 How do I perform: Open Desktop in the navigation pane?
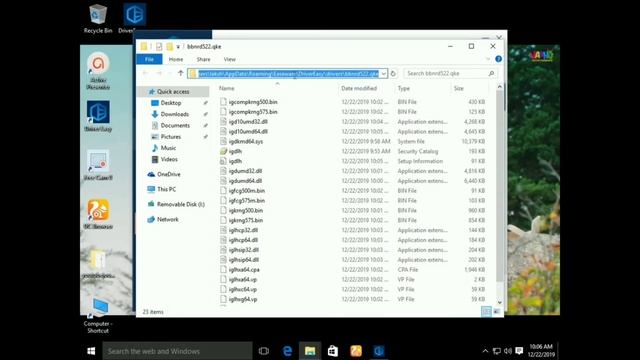(x=171, y=103)
